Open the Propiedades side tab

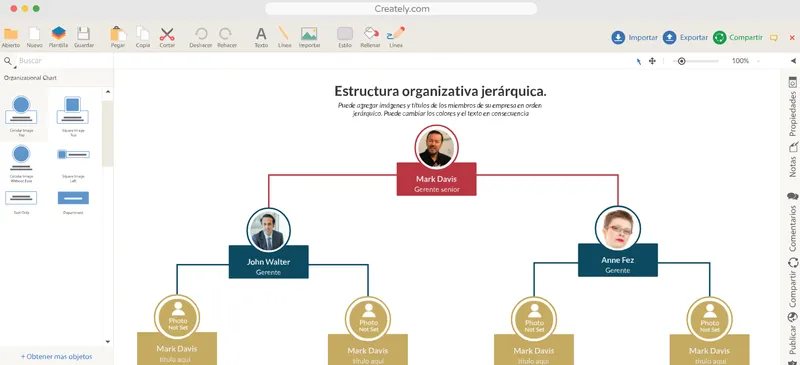click(792, 107)
